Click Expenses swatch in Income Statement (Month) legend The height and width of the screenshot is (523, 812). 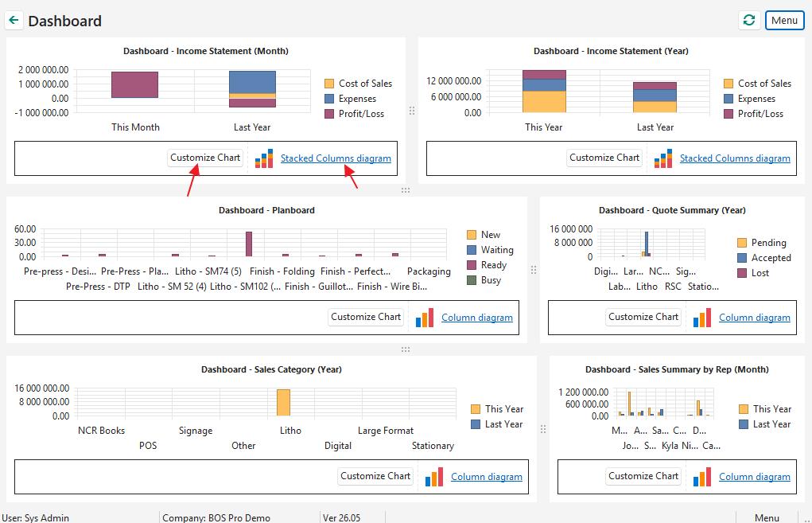click(x=328, y=99)
